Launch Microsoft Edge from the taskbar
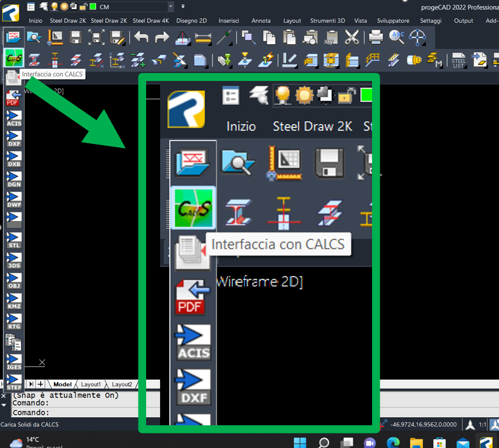 pos(393,443)
